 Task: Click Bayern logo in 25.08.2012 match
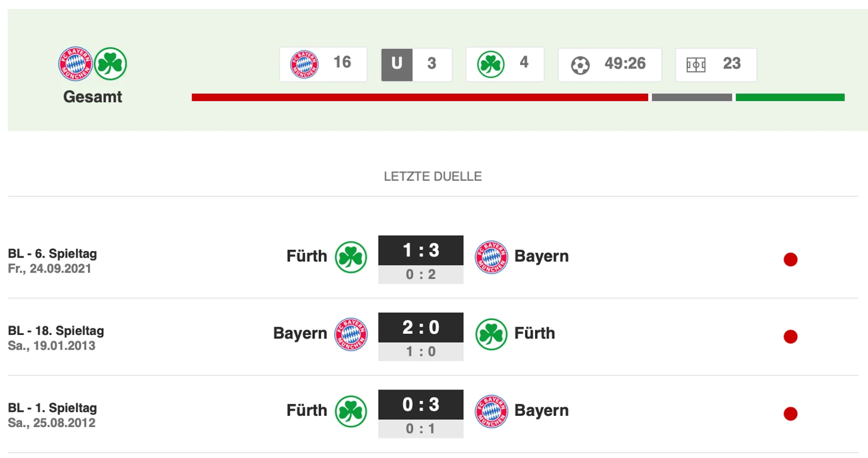[491, 411]
